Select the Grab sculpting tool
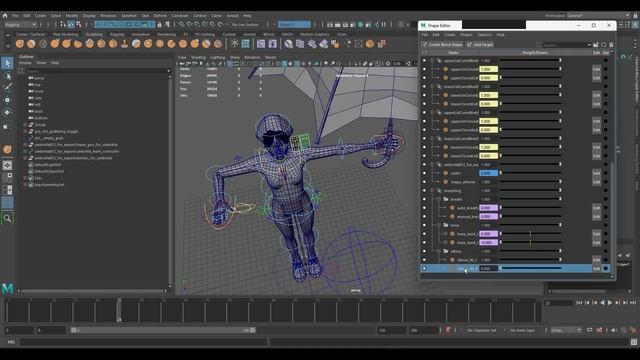Image resolution: width=640 pixels, height=360 pixels. tap(55, 44)
